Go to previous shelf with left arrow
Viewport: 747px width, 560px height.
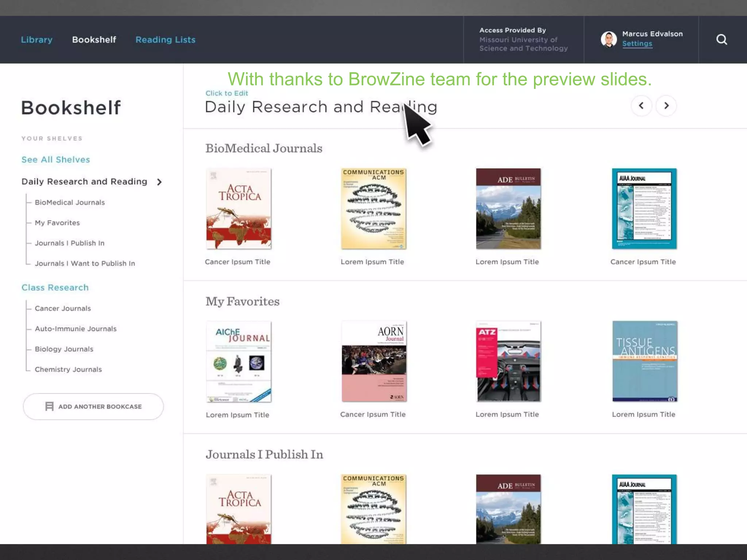pyautogui.click(x=641, y=106)
